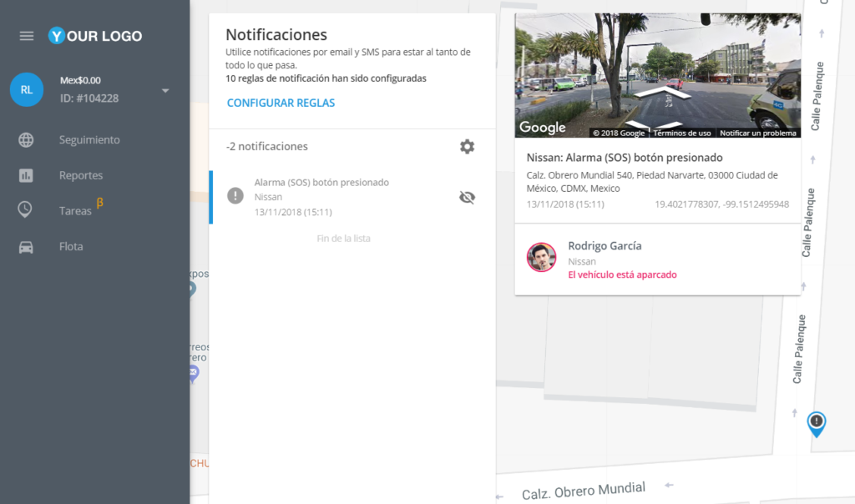
Task: Click the RL account avatar
Action: tap(26, 89)
